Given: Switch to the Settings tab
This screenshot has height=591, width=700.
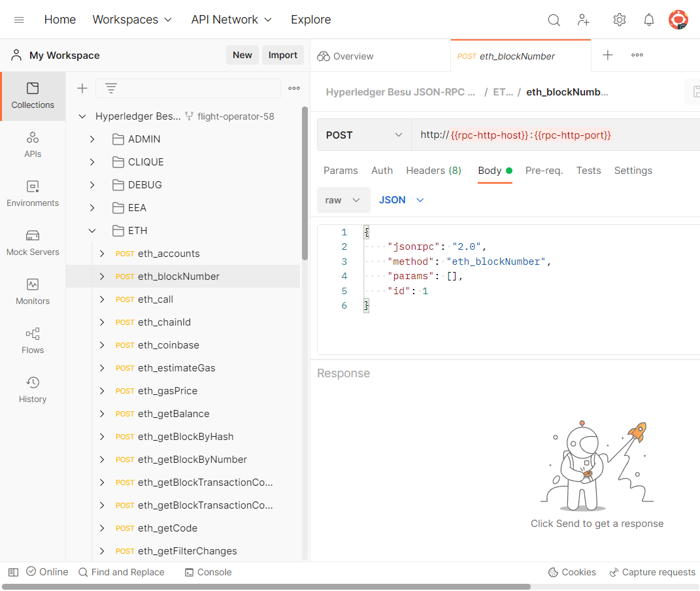Looking at the screenshot, I should 633,171.
